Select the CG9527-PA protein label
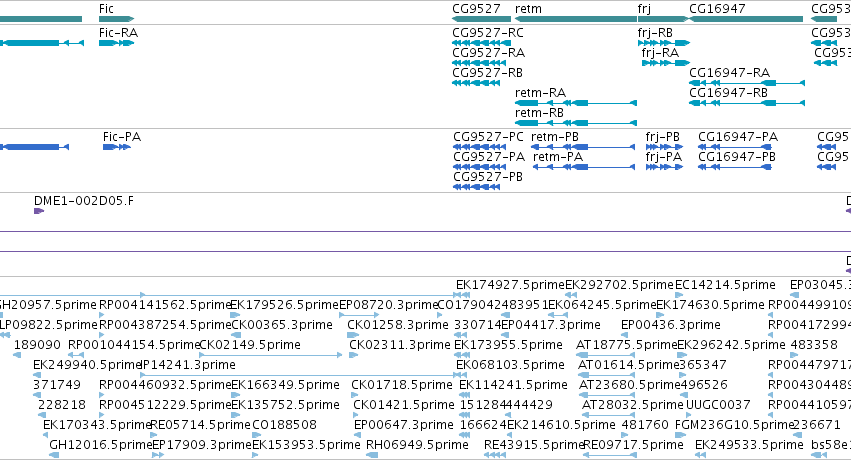 489,157
